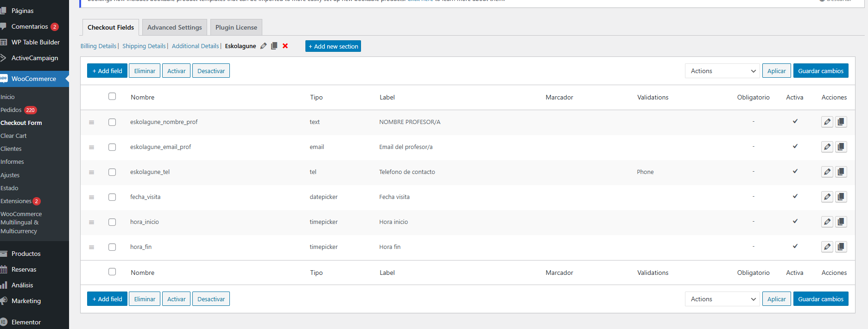868x329 pixels.
Task: Select Eskolagune section tab
Action: [241, 46]
